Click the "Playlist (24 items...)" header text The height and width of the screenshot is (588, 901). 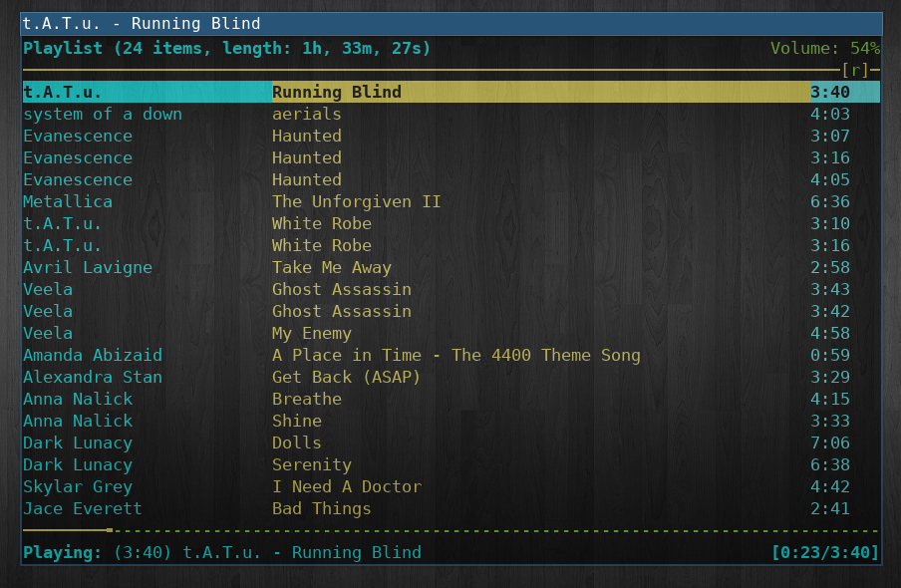pos(226,48)
